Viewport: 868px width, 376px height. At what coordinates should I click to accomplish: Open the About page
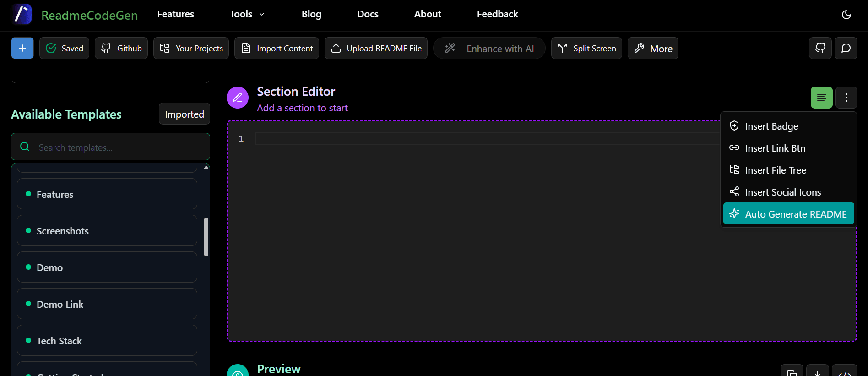(428, 14)
